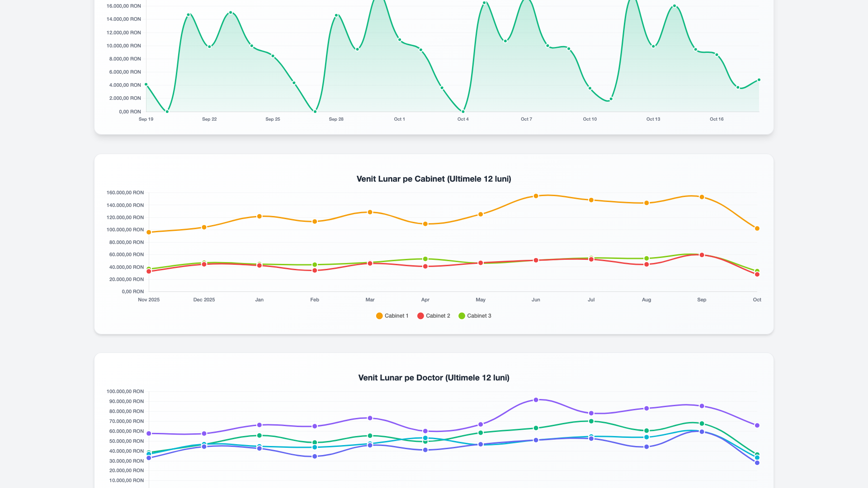
Task: Click purple doctor point for Mar
Action: [370, 418]
